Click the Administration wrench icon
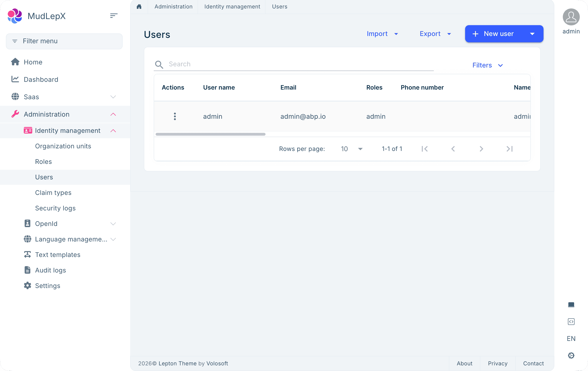Image resolution: width=588 pixels, height=371 pixels. (x=15, y=114)
